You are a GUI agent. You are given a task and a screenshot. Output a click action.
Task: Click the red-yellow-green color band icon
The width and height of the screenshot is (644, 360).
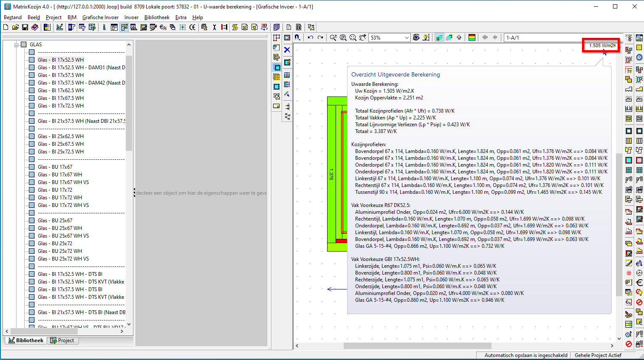point(472,37)
